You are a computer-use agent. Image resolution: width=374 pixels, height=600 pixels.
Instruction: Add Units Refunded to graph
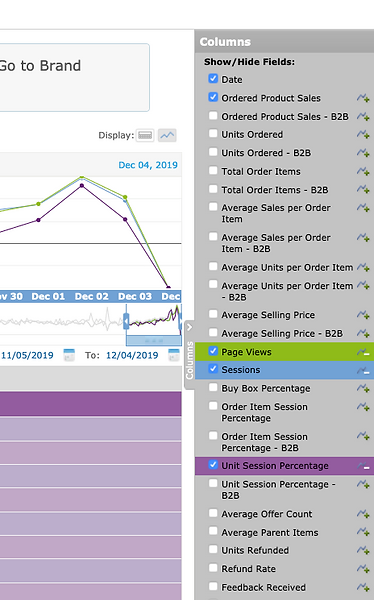[363, 550]
